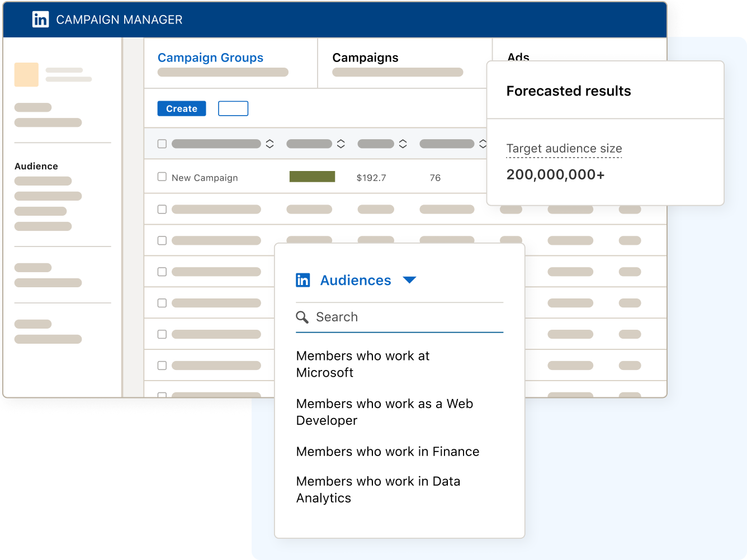This screenshot has height=560, width=747.
Task: Sort by the third column arrows
Action: 403,144
